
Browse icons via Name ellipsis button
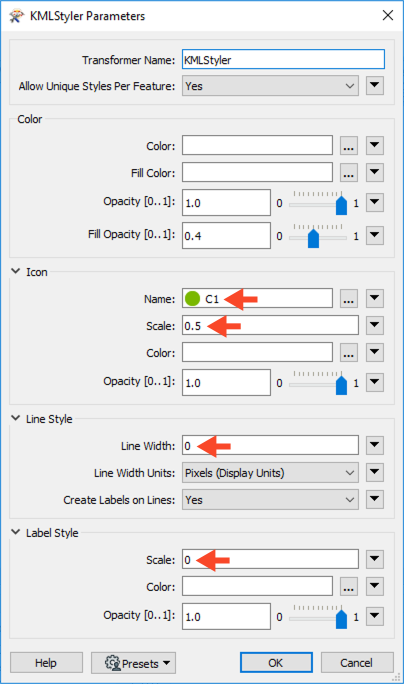click(349, 299)
